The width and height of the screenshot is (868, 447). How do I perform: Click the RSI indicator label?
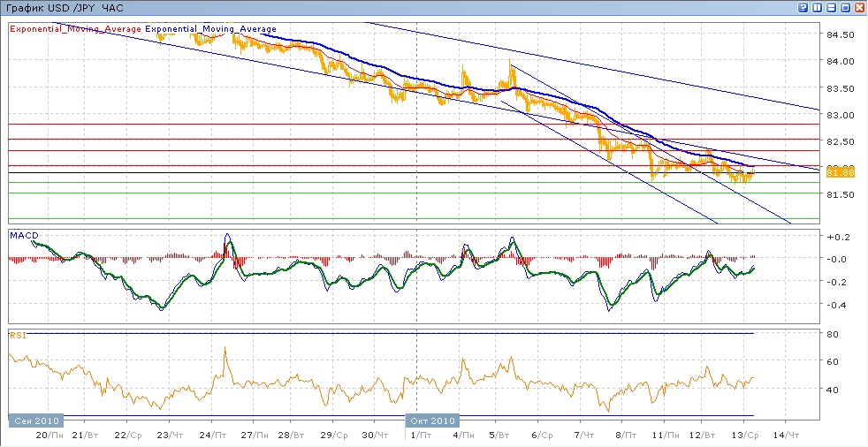point(18,335)
